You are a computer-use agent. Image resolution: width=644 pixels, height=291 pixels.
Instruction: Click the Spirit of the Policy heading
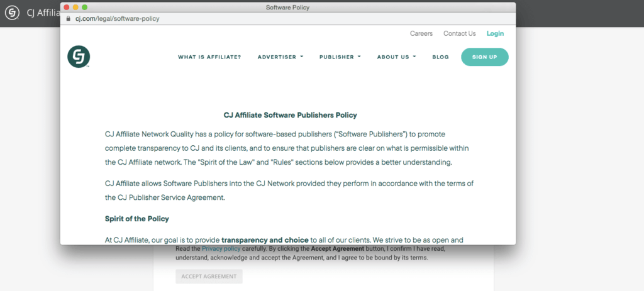click(x=137, y=219)
